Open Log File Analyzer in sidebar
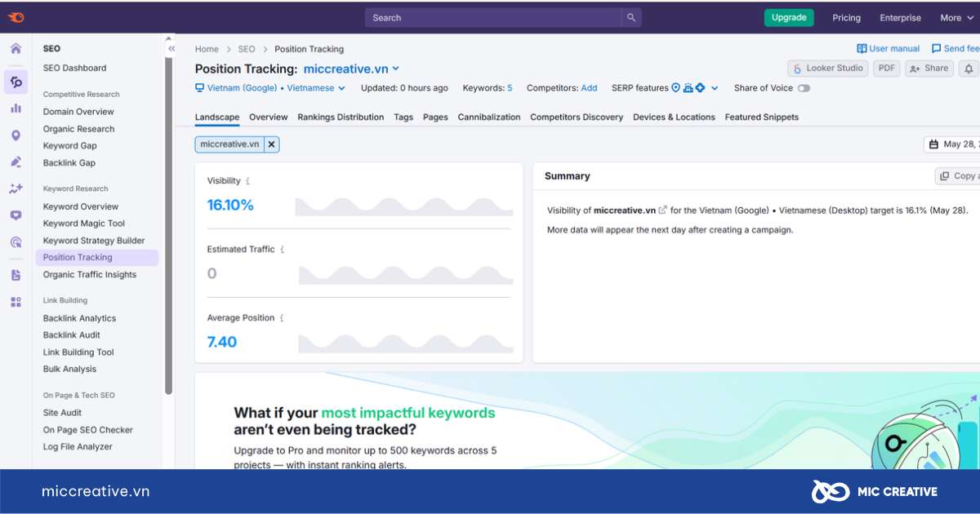This screenshot has height=514, width=980. (78, 447)
